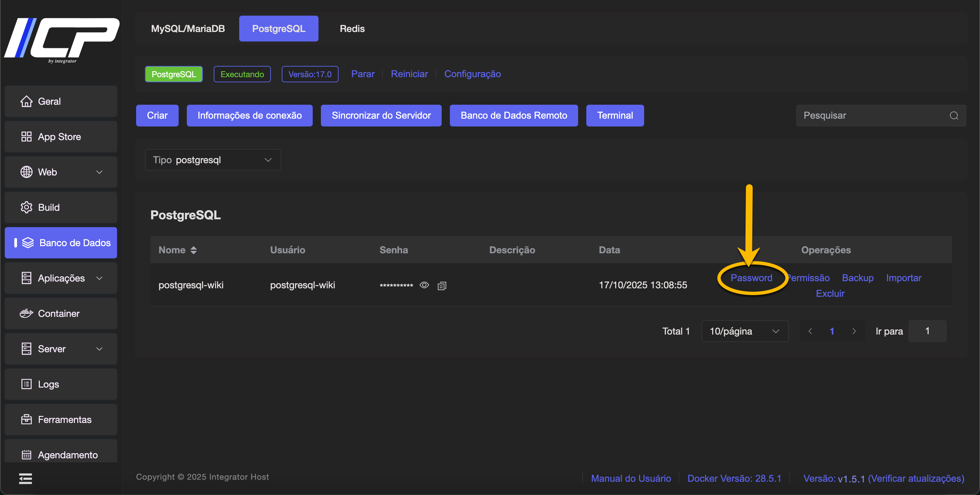Collapse sidebar with bottom menu icon
The height and width of the screenshot is (495, 980).
coord(26,478)
